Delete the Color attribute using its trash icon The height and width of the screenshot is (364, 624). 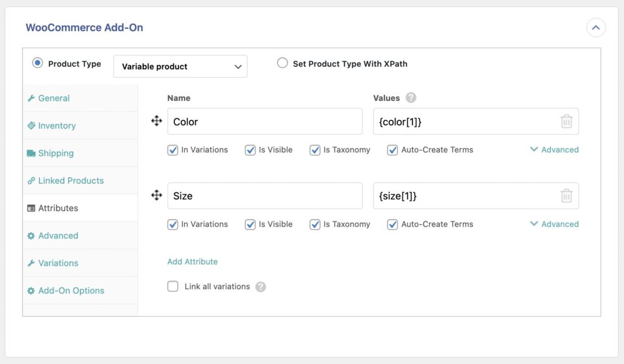(567, 121)
